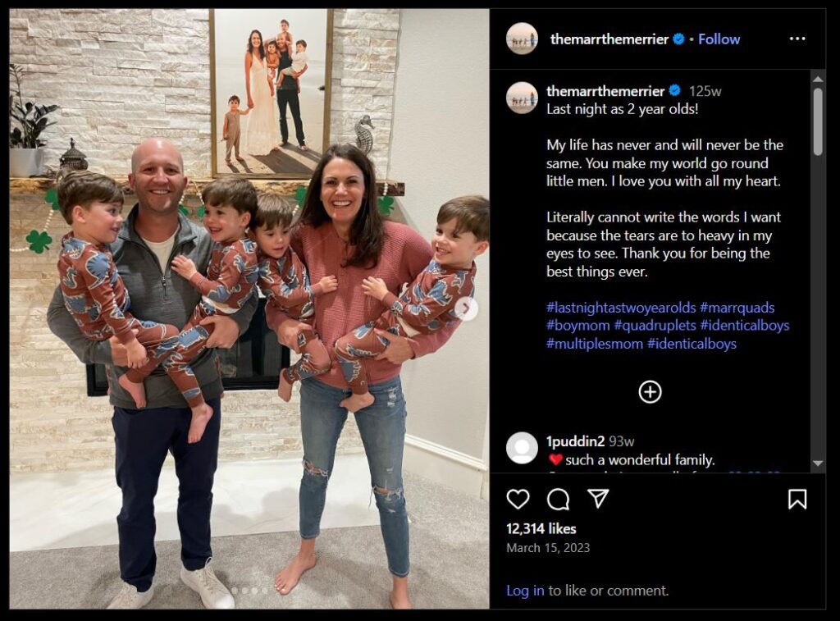Open the Log in link

[525, 591]
